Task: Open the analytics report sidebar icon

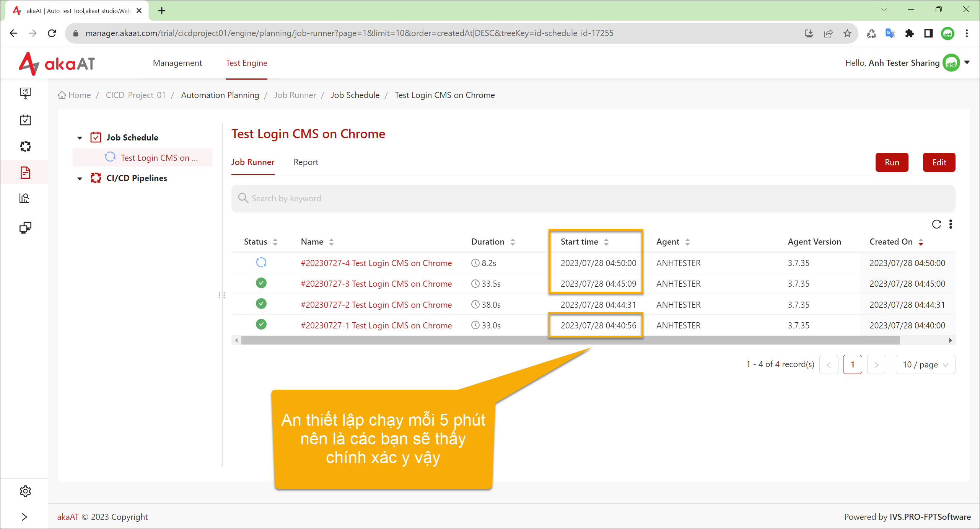Action: [x=24, y=198]
